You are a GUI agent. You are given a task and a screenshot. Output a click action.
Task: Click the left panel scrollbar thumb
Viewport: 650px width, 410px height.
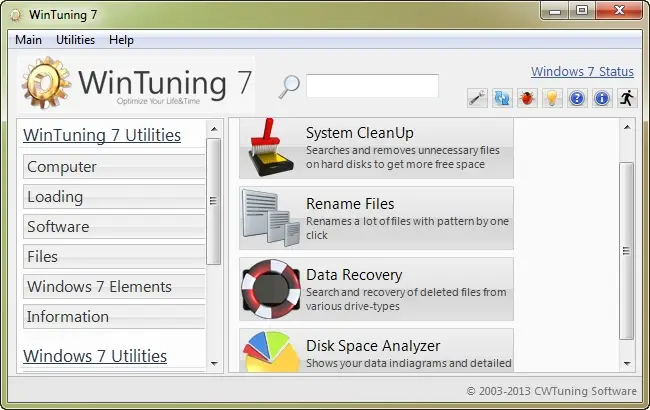pyautogui.click(x=213, y=201)
